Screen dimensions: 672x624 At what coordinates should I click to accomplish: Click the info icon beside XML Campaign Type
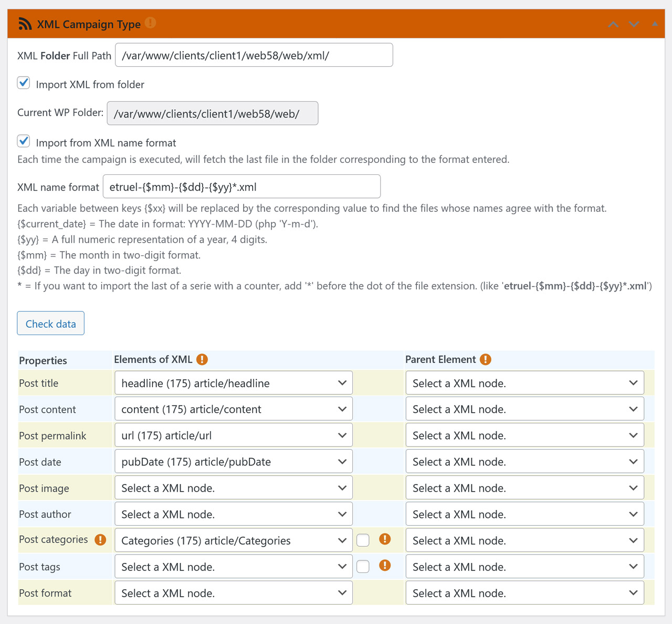[x=150, y=23]
